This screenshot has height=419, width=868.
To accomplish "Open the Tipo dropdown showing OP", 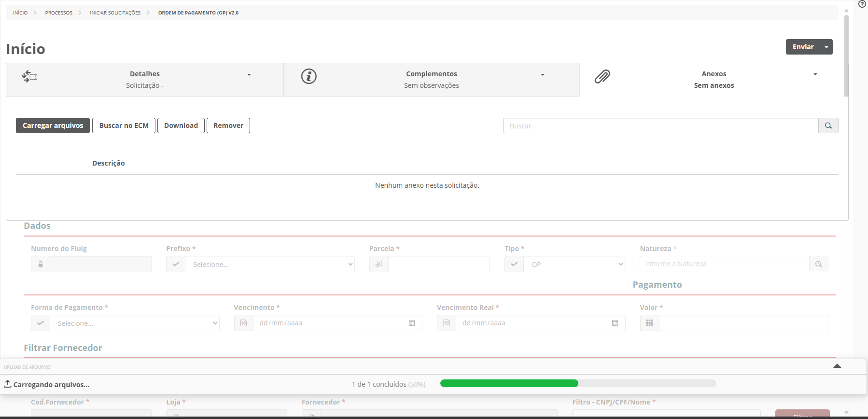I will click(574, 265).
